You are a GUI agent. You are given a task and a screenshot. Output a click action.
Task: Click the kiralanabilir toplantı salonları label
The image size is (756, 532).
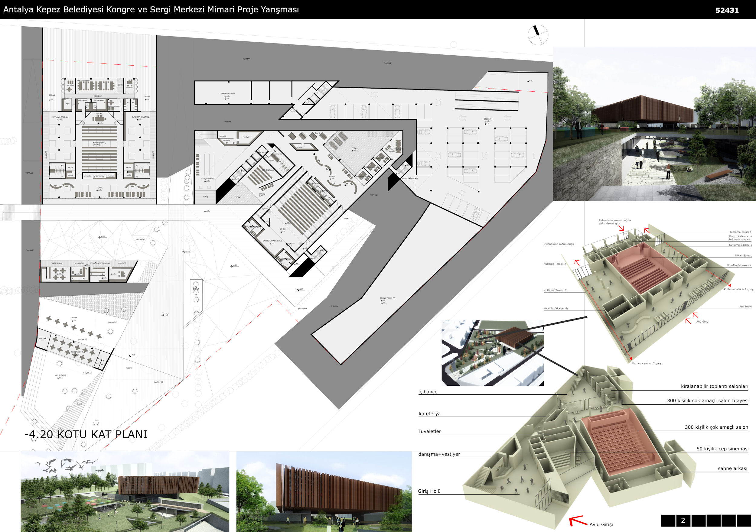pyautogui.click(x=714, y=387)
